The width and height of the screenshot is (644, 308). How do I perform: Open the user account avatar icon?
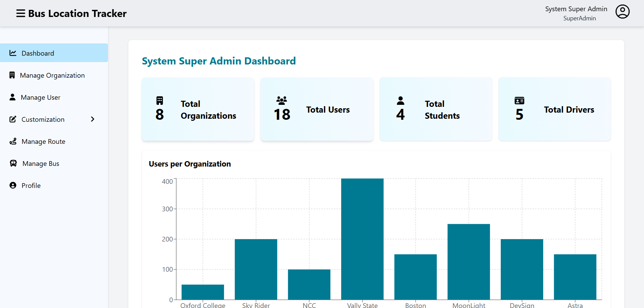tap(622, 12)
